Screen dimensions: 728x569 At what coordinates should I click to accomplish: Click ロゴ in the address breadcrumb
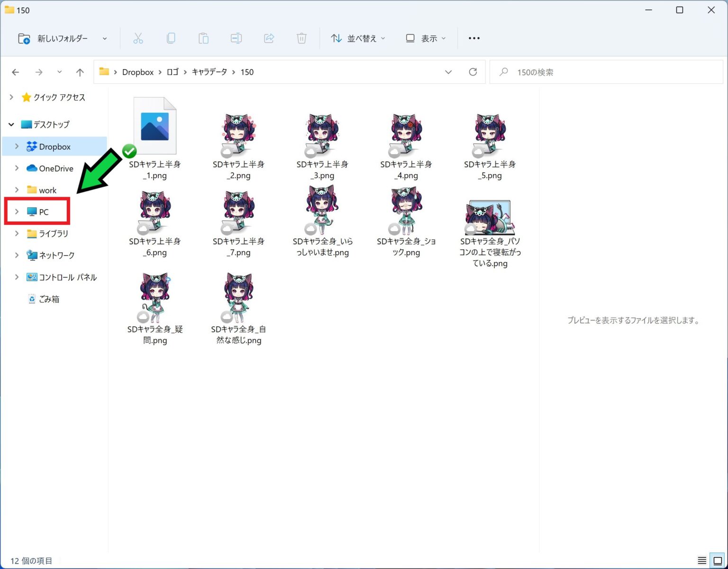pos(173,72)
